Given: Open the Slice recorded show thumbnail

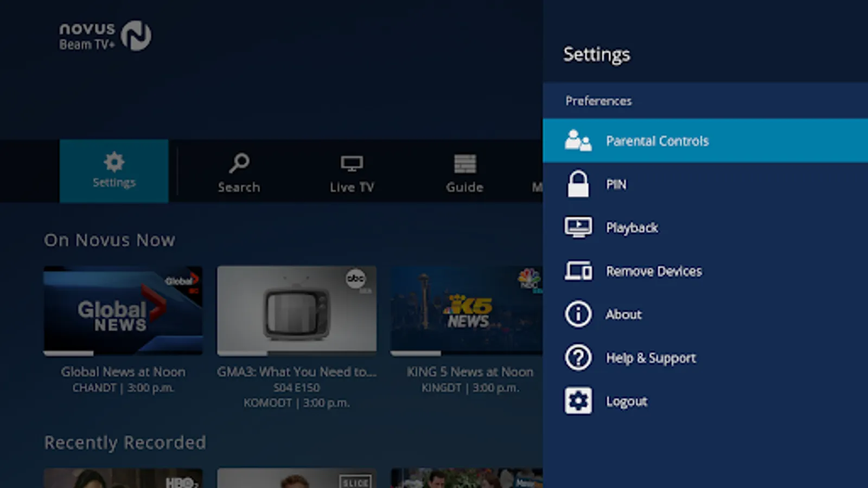Looking at the screenshot, I should point(297,478).
